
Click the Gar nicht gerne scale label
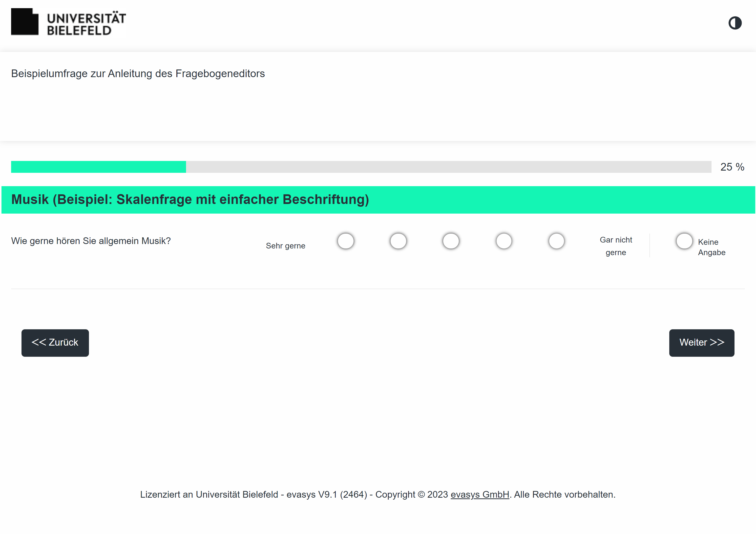pyautogui.click(x=616, y=246)
